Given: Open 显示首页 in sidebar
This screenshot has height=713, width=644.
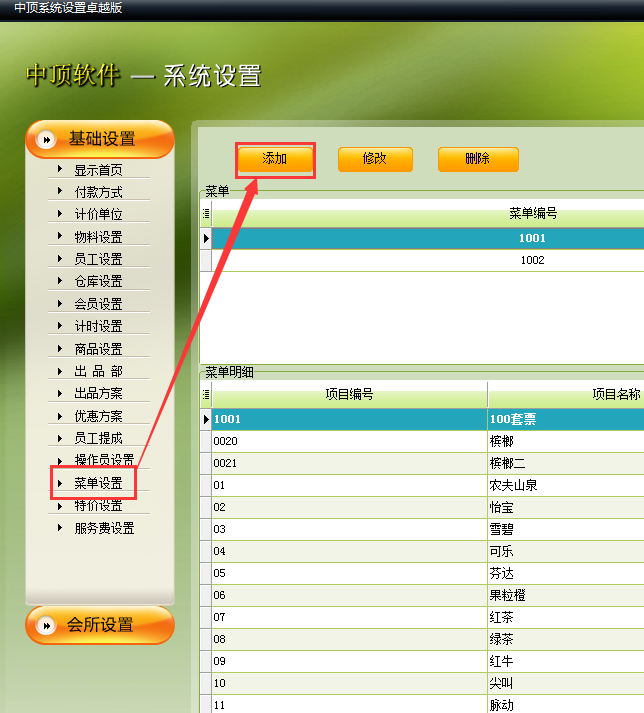Looking at the screenshot, I should (x=98, y=170).
